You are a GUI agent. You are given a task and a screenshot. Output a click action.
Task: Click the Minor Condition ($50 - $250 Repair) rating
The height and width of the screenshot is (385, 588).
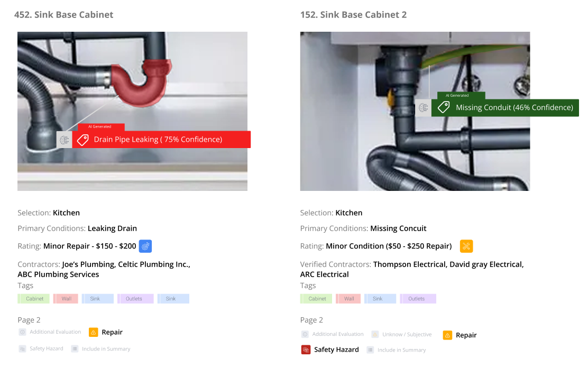[389, 246]
